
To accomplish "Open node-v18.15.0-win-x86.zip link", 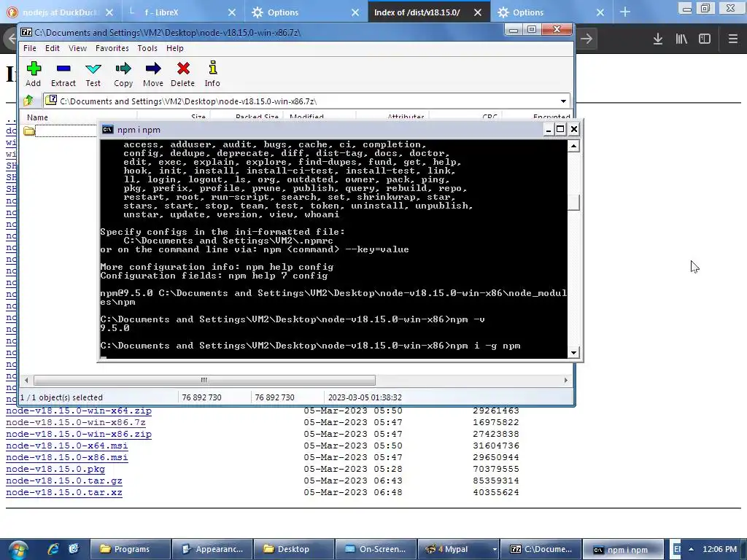I will click(x=79, y=434).
